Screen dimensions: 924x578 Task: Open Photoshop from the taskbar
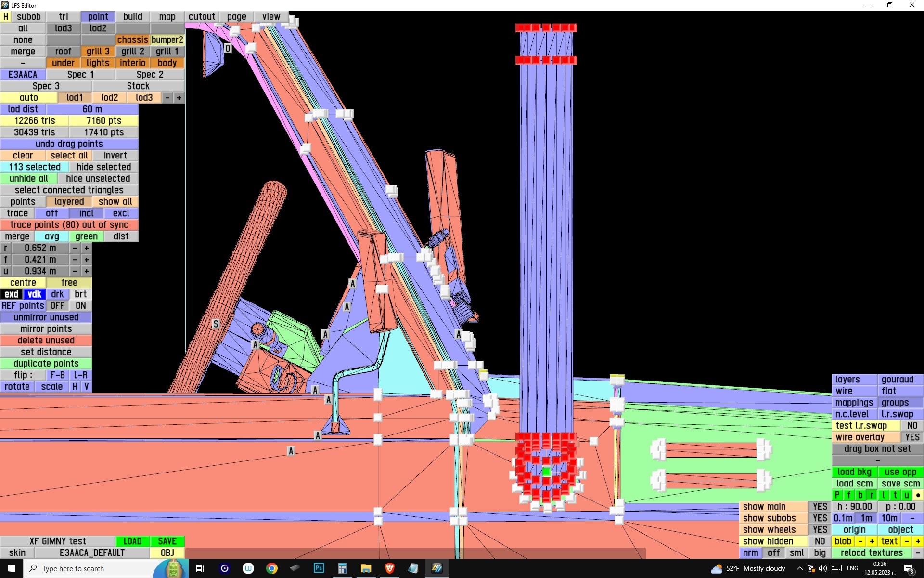coord(319,568)
